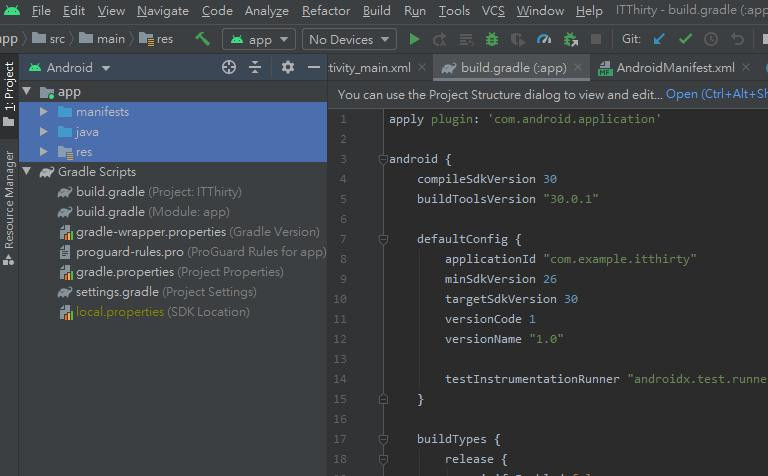Select build.gradle (Project: ITThirty)
The image size is (768, 476).
pos(159,191)
